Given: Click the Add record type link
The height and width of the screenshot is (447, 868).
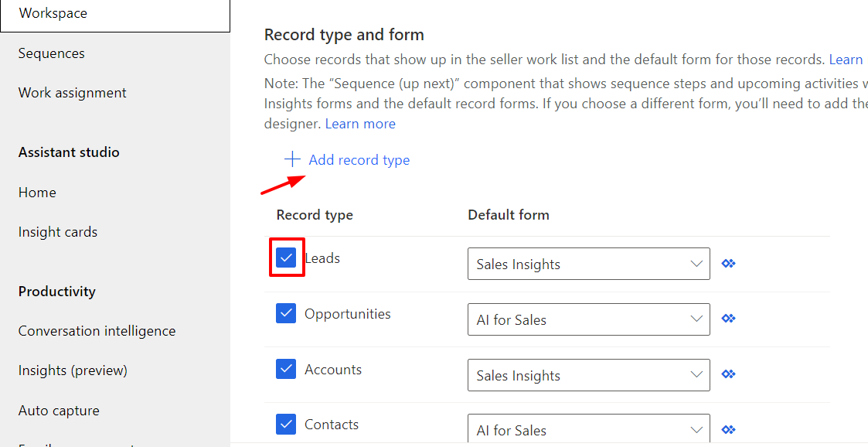Looking at the screenshot, I should pos(359,160).
